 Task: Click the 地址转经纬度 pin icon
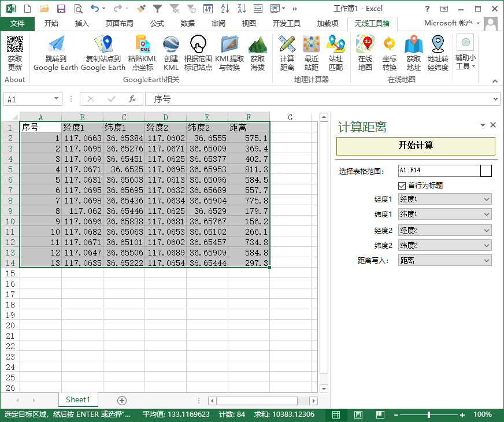pos(438,44)
